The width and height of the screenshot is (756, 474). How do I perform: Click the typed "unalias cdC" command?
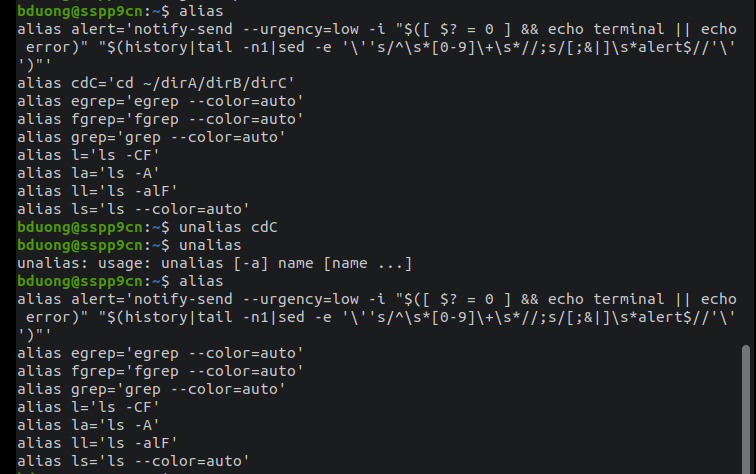tap(227, 227)
